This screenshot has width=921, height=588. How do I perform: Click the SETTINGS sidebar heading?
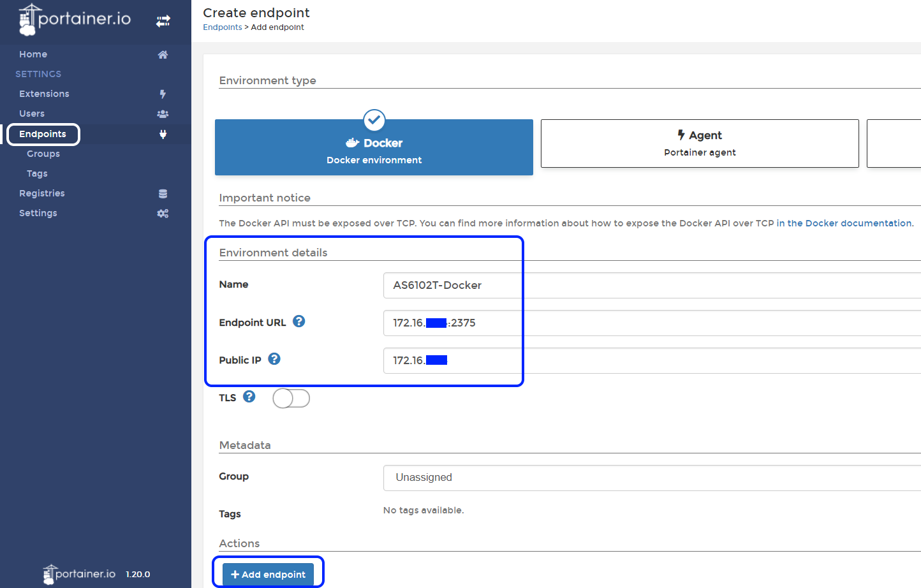pyautogui.click(x=38, y=74)
